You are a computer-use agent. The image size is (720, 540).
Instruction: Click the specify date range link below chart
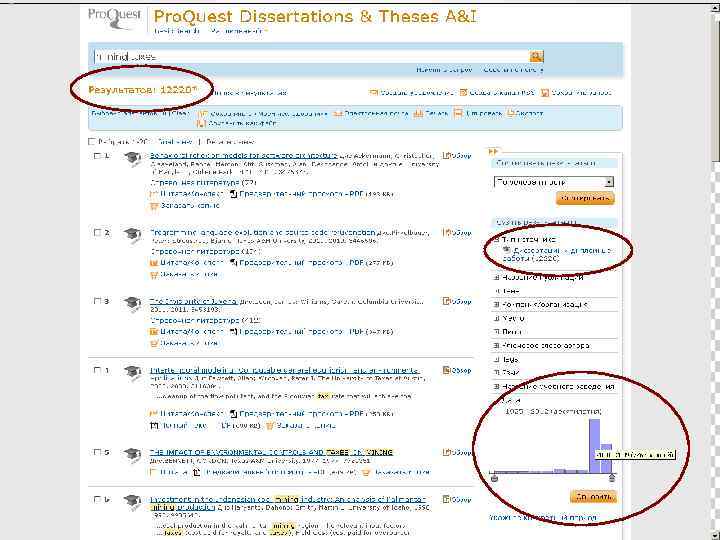coord(543,518)
